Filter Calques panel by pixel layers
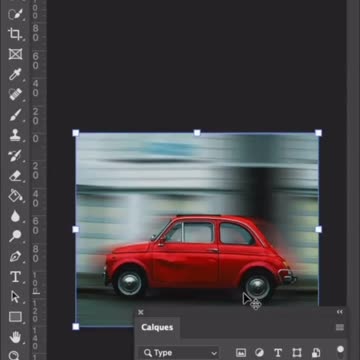 241,353
